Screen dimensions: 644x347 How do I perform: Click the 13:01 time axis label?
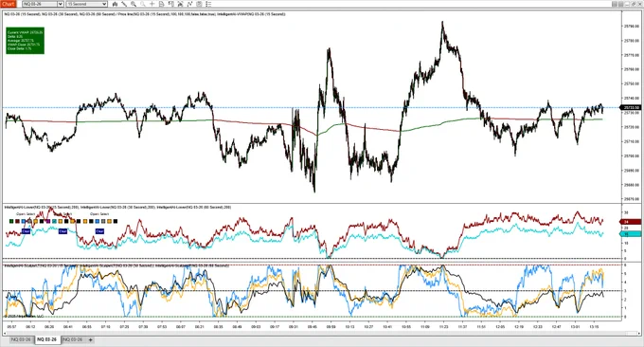[x=575, y=327]
